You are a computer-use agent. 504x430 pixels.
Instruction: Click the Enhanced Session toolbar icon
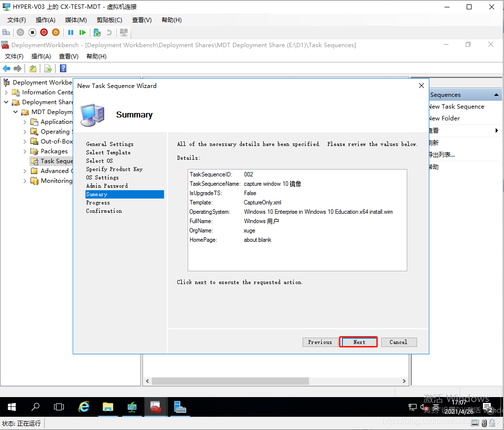pos(124,32)
